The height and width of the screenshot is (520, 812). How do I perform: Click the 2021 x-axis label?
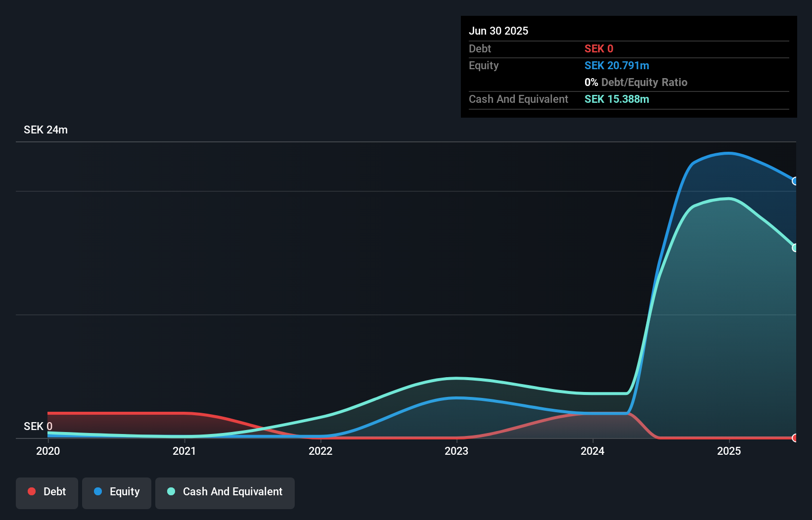(184, 451)
